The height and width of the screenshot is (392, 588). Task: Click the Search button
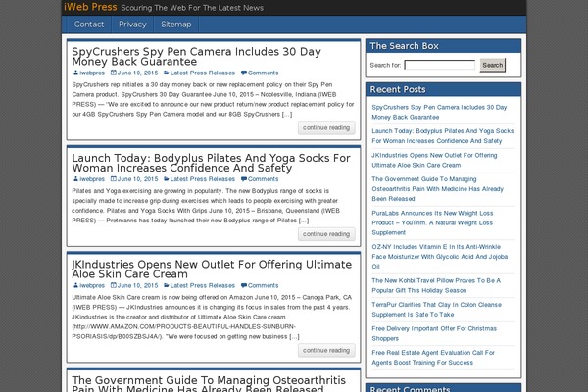tap(492, 65)
